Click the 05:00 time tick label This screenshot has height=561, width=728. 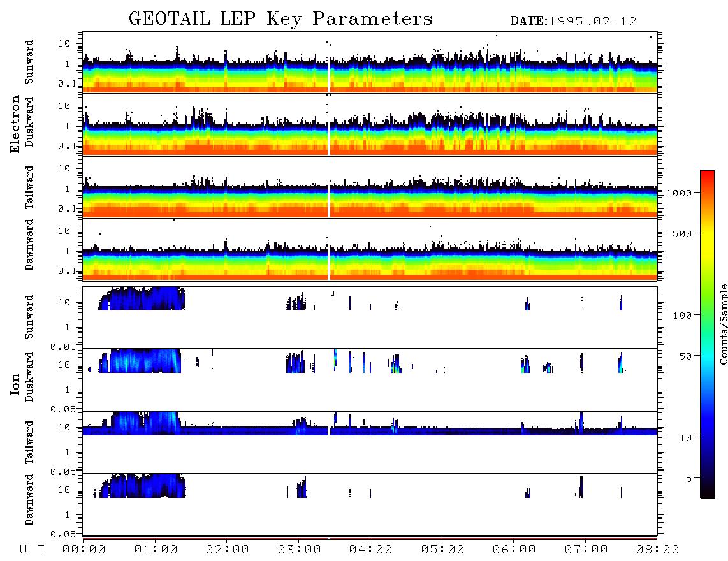443,550
